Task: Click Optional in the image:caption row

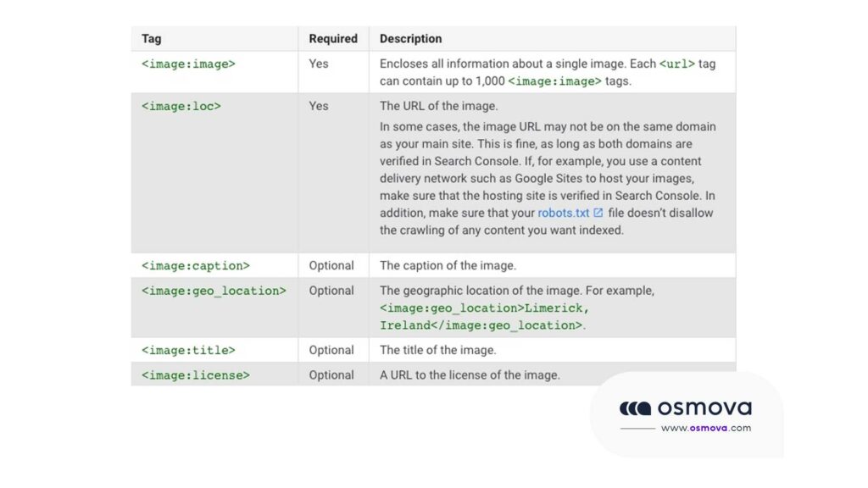Action: pos(331,265)
